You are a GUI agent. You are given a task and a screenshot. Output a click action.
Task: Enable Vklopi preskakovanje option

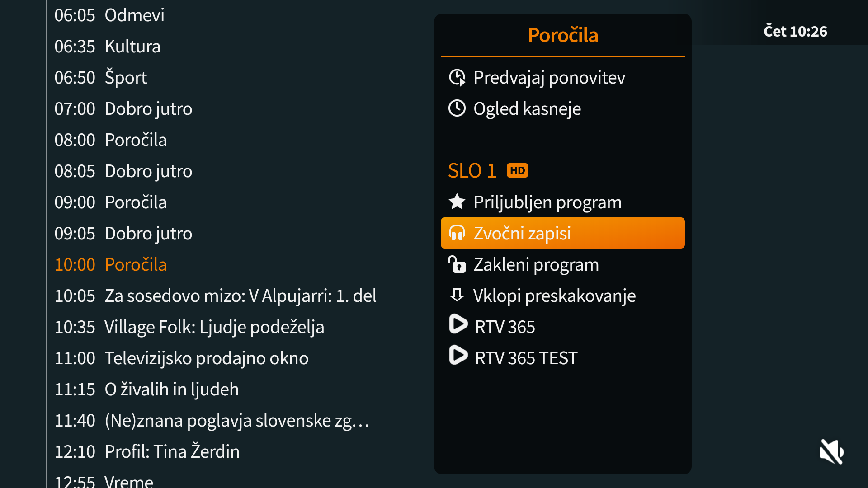pos(554,296)
